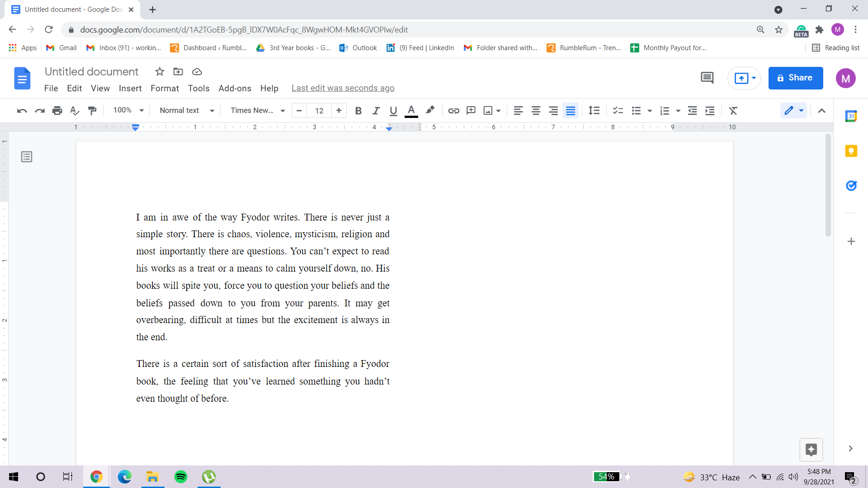Open the Insert menu
The height and width of the screenshot is (488, 868).
coord(130,88)
